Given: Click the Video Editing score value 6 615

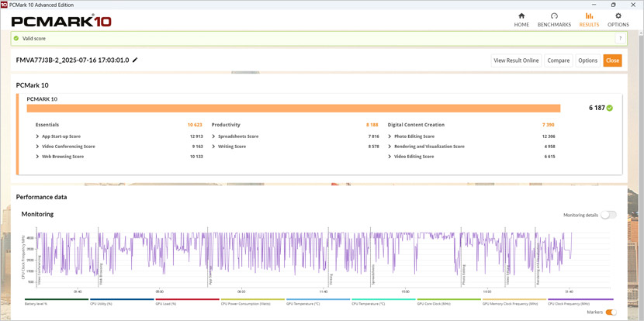Looking at the screenshot, I should click(549, 157).
